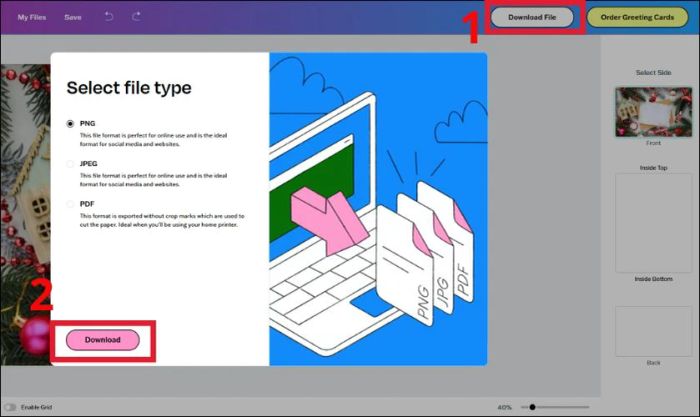Select the Back side thumbnail
700x417 pixels.
(653, 331)
